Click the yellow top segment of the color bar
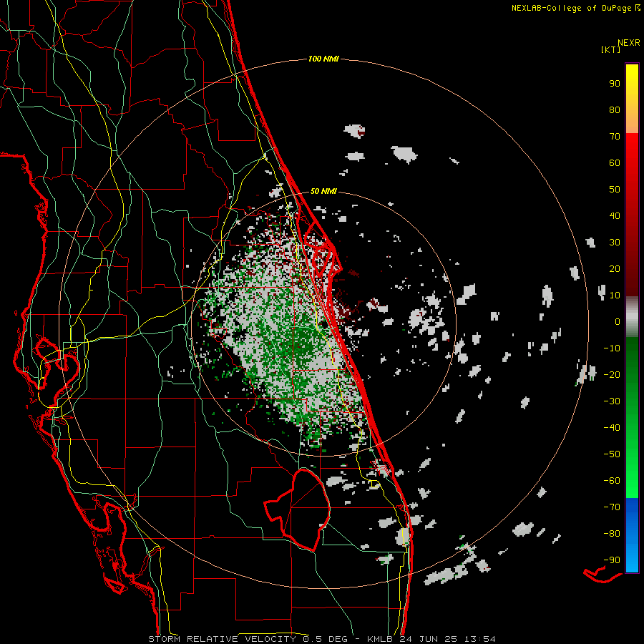 [x=632, y=99]
